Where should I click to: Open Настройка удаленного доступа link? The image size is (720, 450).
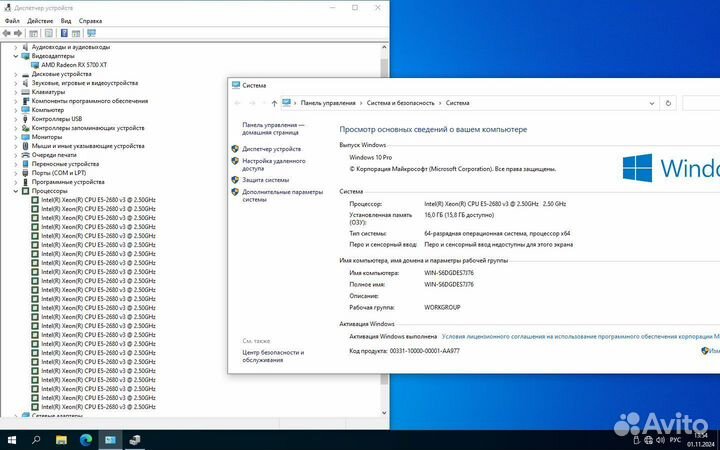274,165
